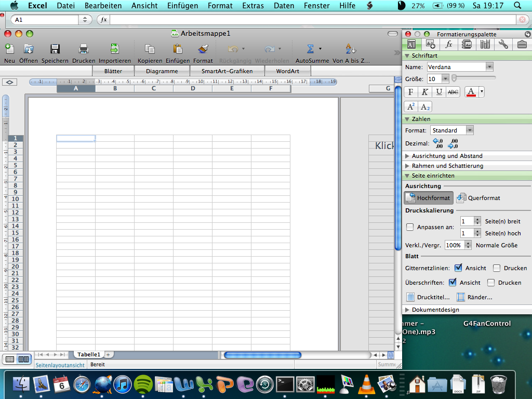Switch to the Diagramme tab
The width and height of the screenshot is (532, 399).
click(162, 71)
